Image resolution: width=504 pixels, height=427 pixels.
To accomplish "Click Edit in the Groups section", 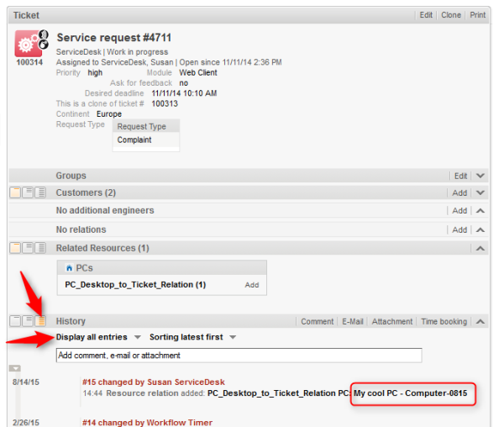I will click(460, 176).
